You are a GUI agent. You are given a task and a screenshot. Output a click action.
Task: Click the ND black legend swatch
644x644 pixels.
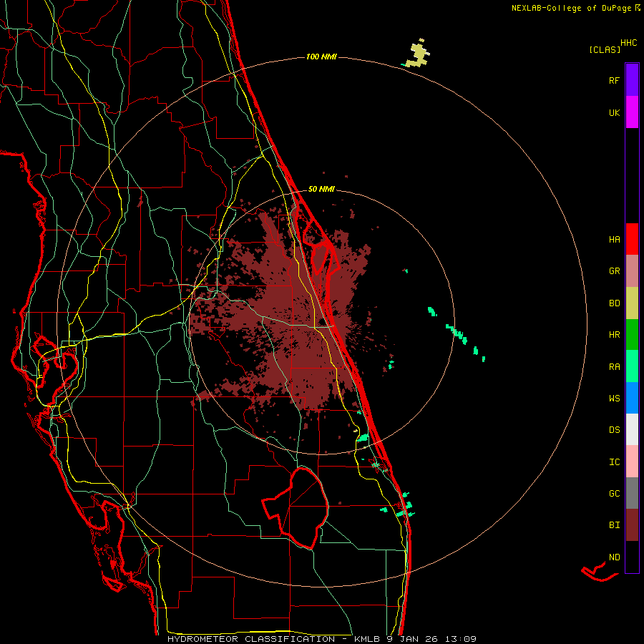(x=632, y=557)
